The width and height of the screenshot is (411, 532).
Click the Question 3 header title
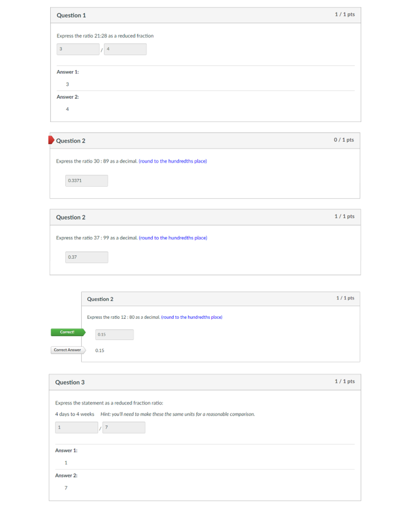click(x=70, y=382)
